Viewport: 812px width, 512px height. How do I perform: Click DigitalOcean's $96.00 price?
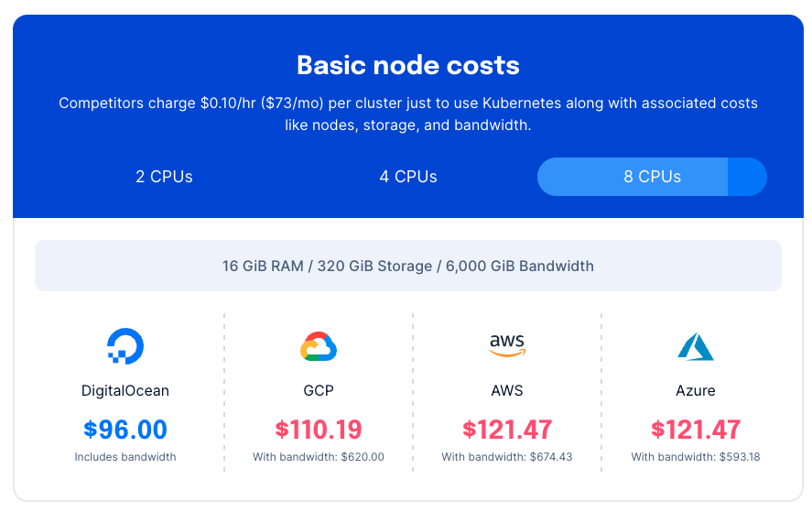[125, 429]
